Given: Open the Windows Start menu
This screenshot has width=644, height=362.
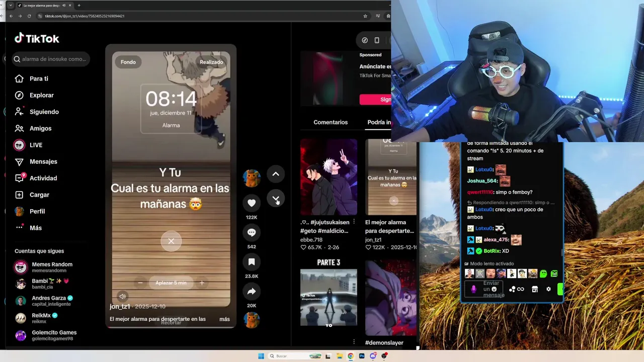Looking at the screenshot, I should pos(261,356).
